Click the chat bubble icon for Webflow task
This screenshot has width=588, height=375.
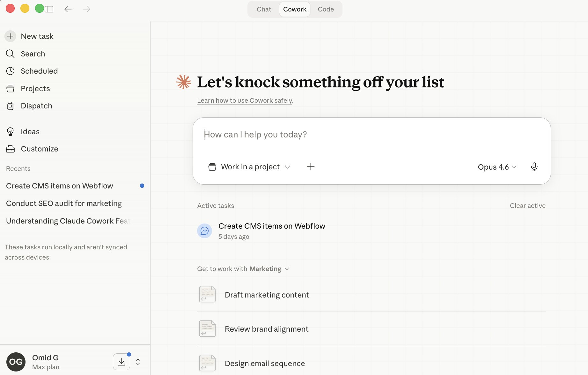click(x=204, y=231)
